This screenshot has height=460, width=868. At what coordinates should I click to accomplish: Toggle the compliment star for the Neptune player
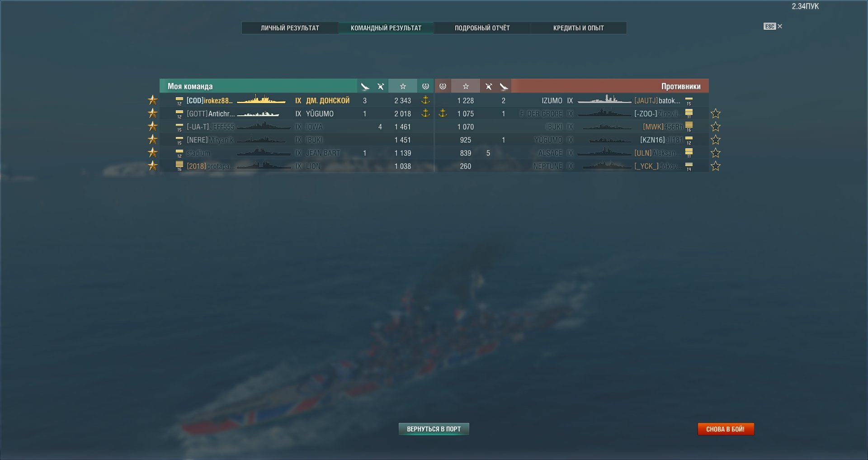click(716, 166)
